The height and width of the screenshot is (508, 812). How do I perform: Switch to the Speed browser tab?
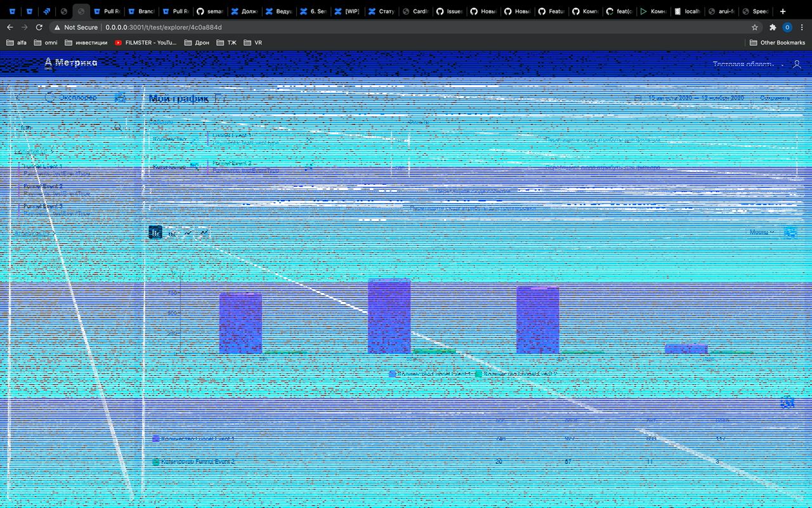(x=755, y=11)
